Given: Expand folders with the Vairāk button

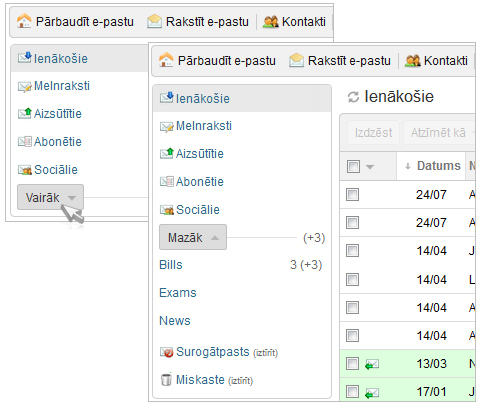Looking at the screenshot, I should tap(50, 197).
